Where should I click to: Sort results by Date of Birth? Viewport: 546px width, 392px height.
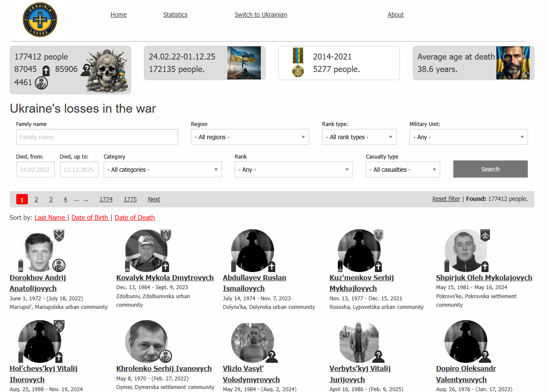click(90, 218)
